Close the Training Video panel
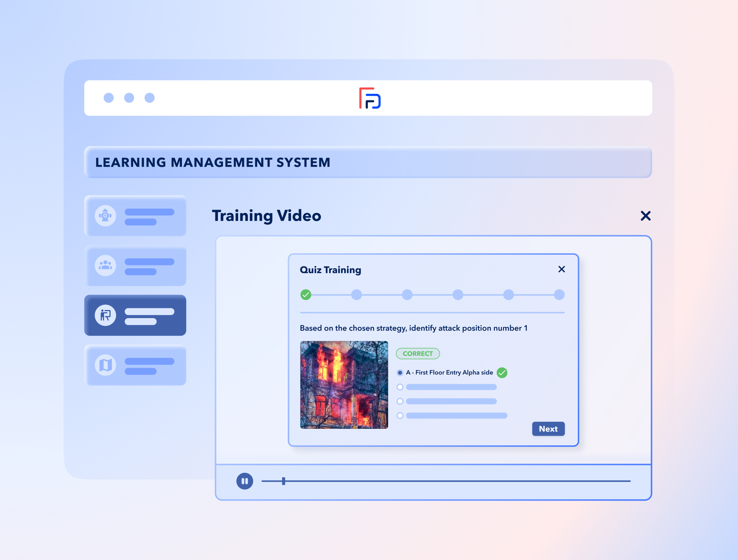 [x=646, y=216]
